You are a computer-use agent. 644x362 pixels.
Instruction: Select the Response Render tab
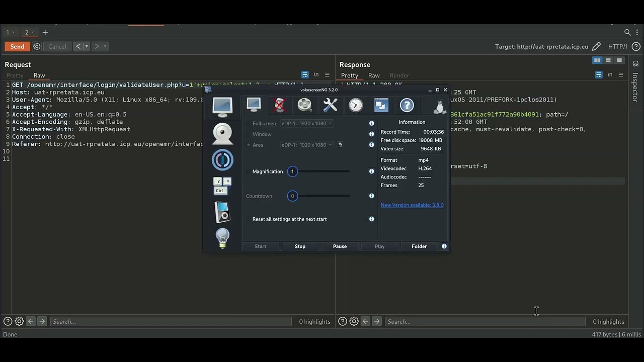point(399,75)
